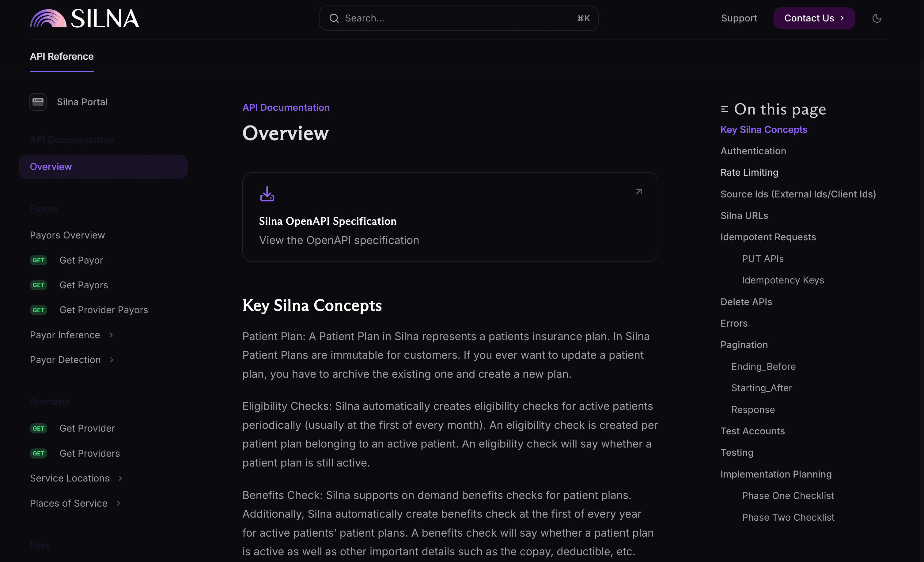
Task: Open the Get Payors endpoint page
Action: tap(84, 285)
